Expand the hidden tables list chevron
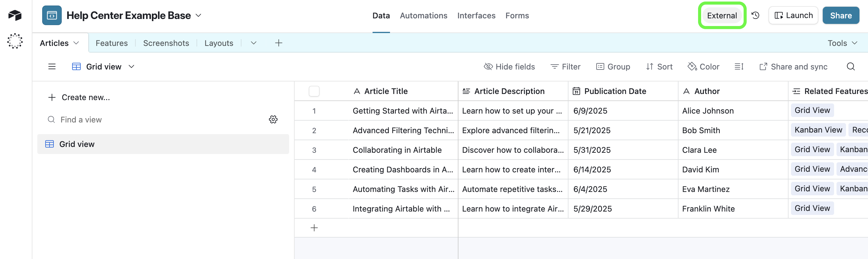 tap(254, 43)
